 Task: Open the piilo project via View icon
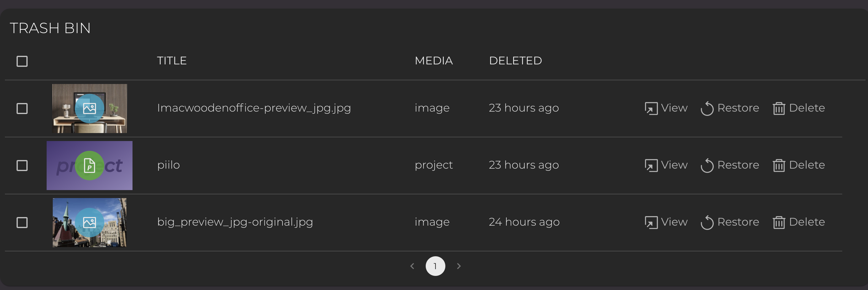pyautogui.click(x=651, y=165)
